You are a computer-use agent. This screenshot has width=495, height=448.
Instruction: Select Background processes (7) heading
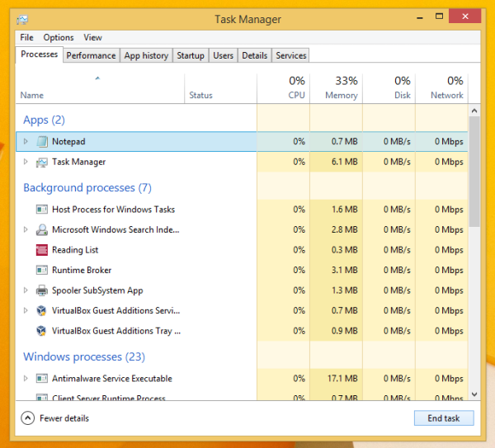point(87,188)
